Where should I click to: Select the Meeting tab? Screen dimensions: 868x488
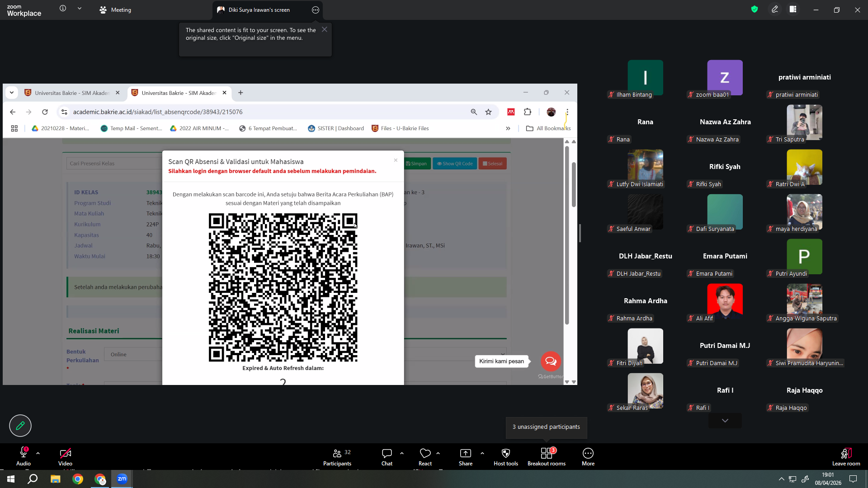point(115,10)
